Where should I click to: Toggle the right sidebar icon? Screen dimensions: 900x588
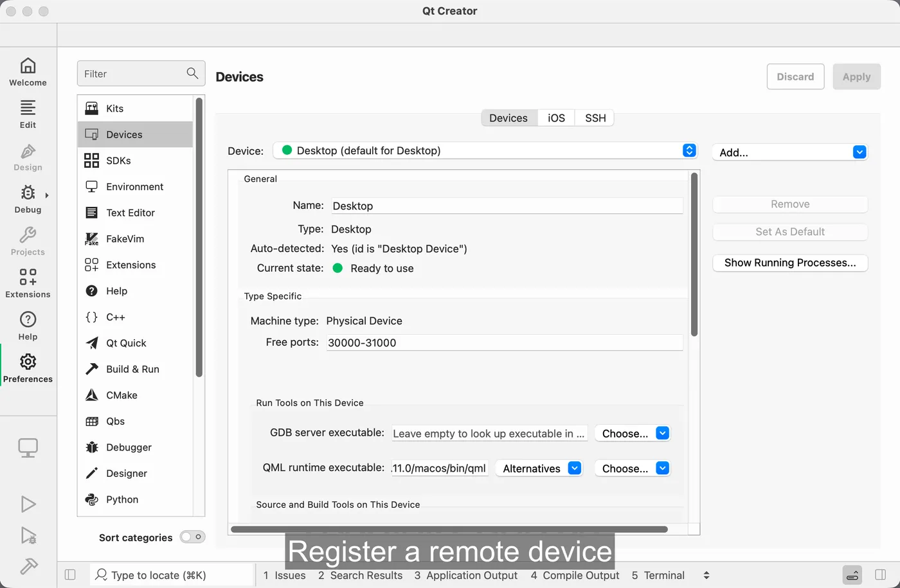[881, 575]
